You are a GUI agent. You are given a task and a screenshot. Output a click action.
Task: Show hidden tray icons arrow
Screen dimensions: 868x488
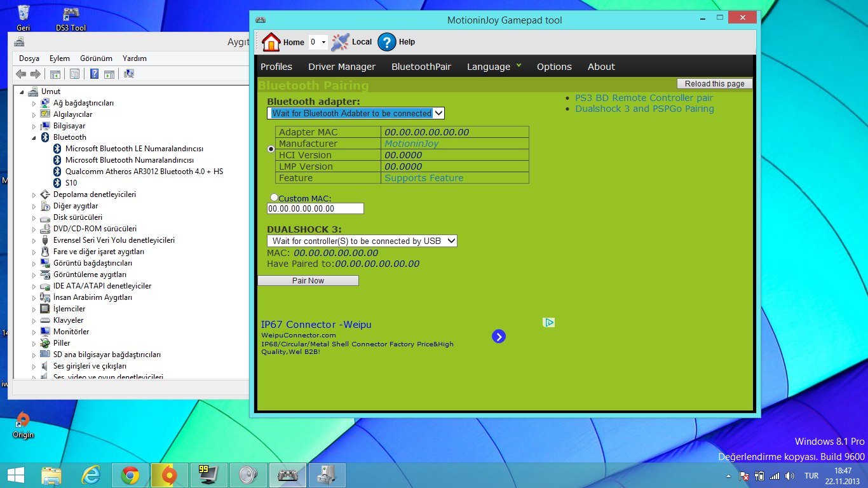pyautogui.click(x=728, y=476)
